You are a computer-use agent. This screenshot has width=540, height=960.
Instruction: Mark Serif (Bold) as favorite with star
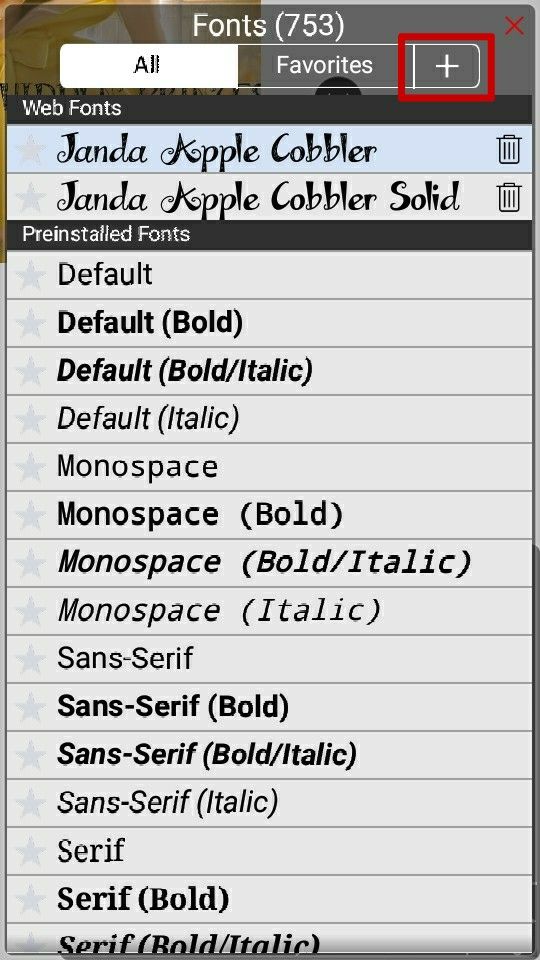pos(30,899)
